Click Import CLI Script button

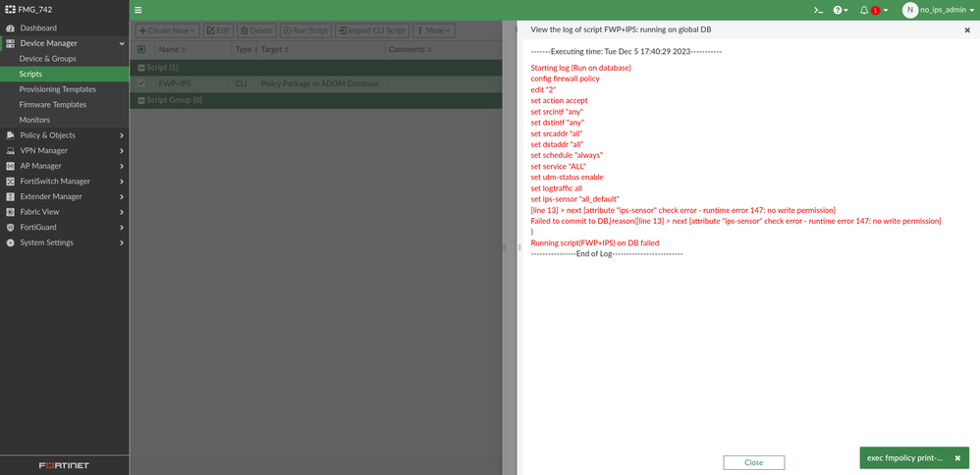click(x=372, y=30)
